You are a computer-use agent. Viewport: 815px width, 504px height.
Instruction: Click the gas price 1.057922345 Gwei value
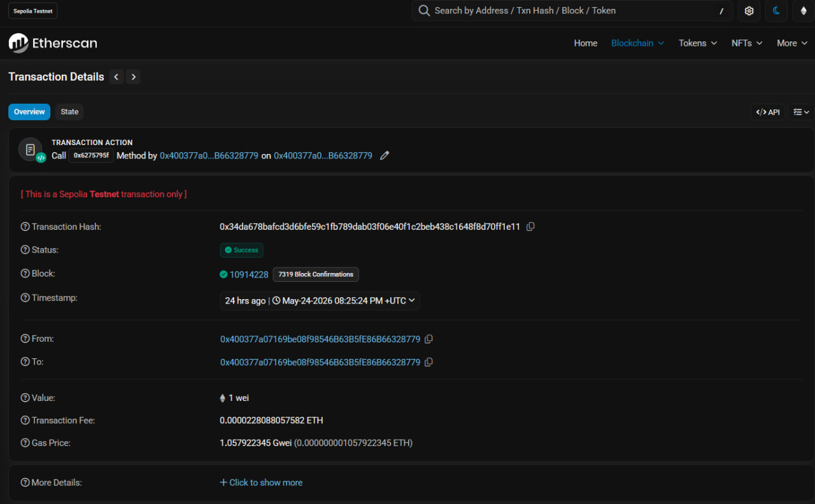[x=255, y=443]
